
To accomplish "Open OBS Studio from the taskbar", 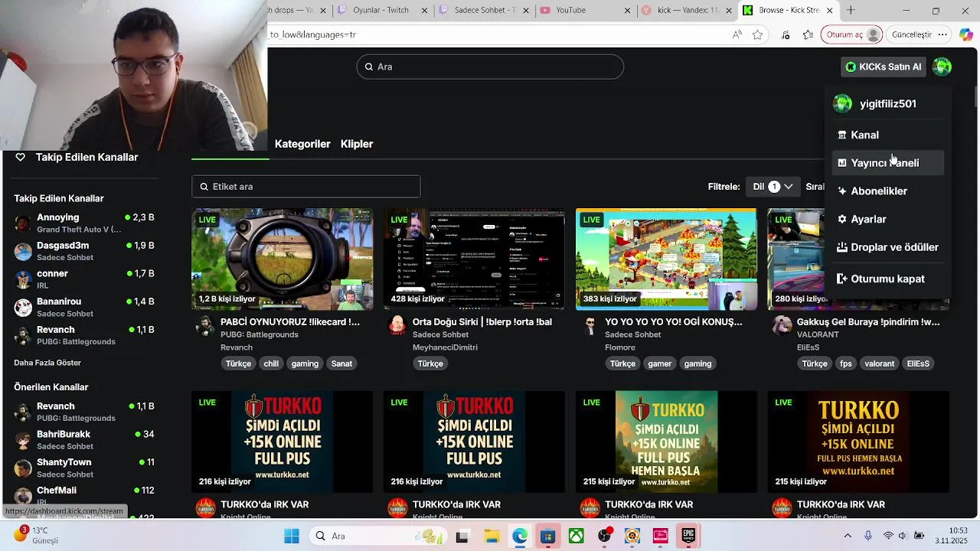I will 605,536.
